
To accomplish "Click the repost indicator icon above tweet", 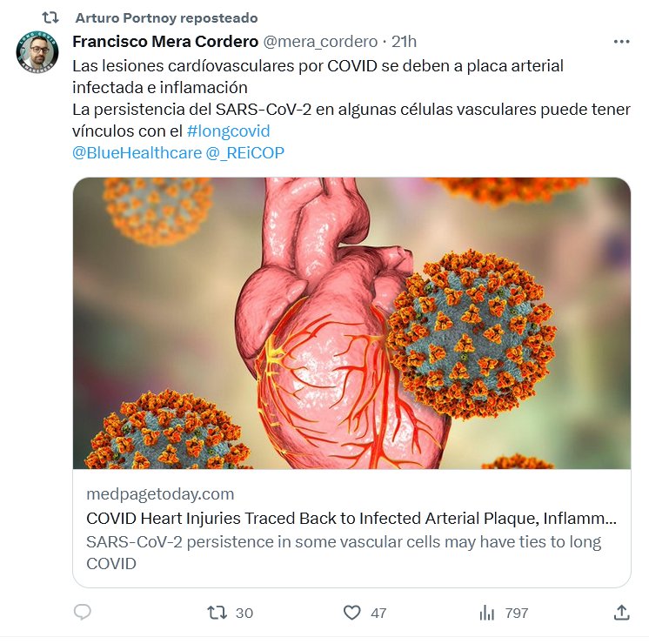I will (51, 17).
